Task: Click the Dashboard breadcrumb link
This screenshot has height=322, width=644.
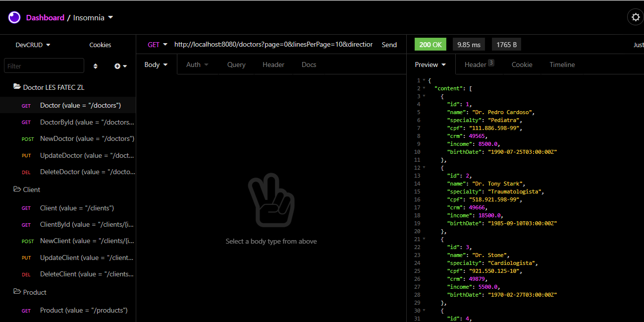Action: (45, 17)
